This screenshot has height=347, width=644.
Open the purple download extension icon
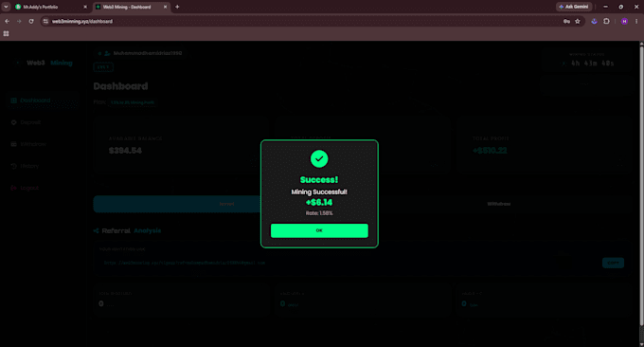tap(594, 22)
